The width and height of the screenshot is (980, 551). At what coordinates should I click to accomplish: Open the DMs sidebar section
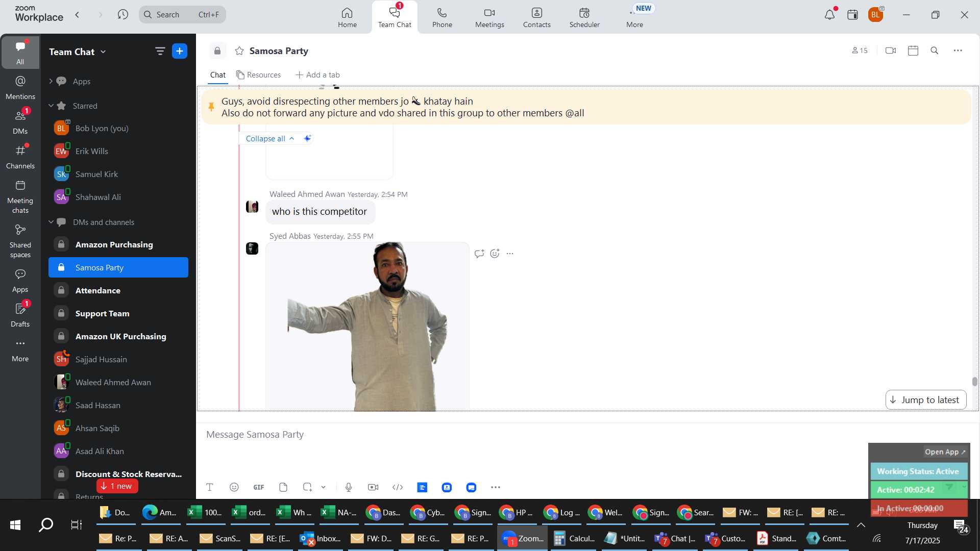20,122
